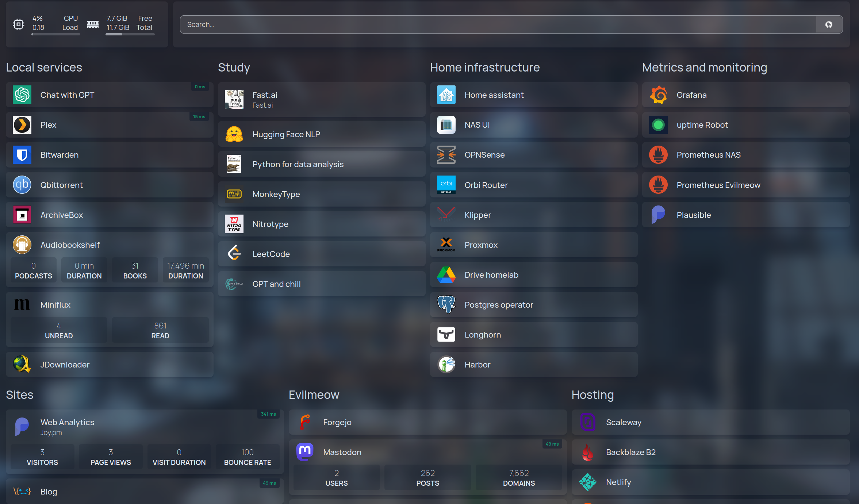Click the Mastodon logo icon
859x504 pixels.
(x=305, y=452)
